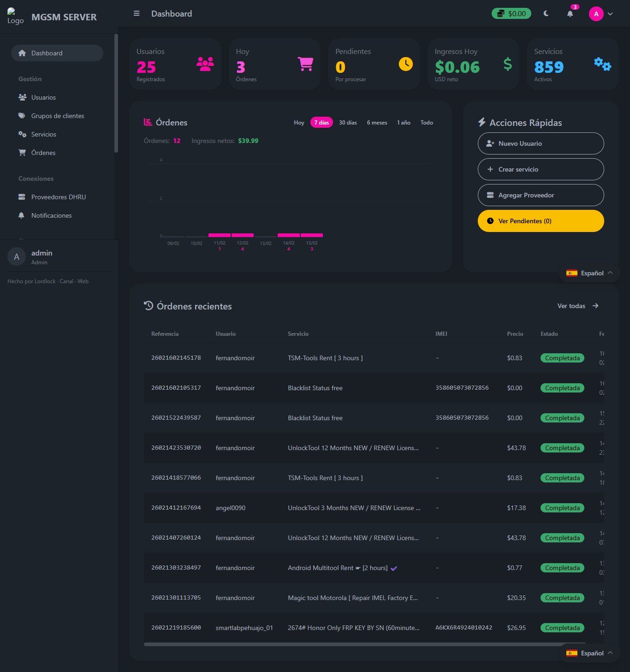Click the sidebar Notificaciones bell icon
630x672 pixels.
pyautogui.click(x=21, y=215)
